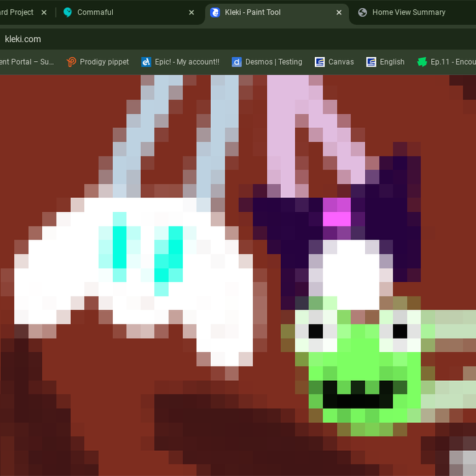Click the green creature's left black eye
Image resolution: width=476 pixels, height=476 pixels.
coord(316,331)
